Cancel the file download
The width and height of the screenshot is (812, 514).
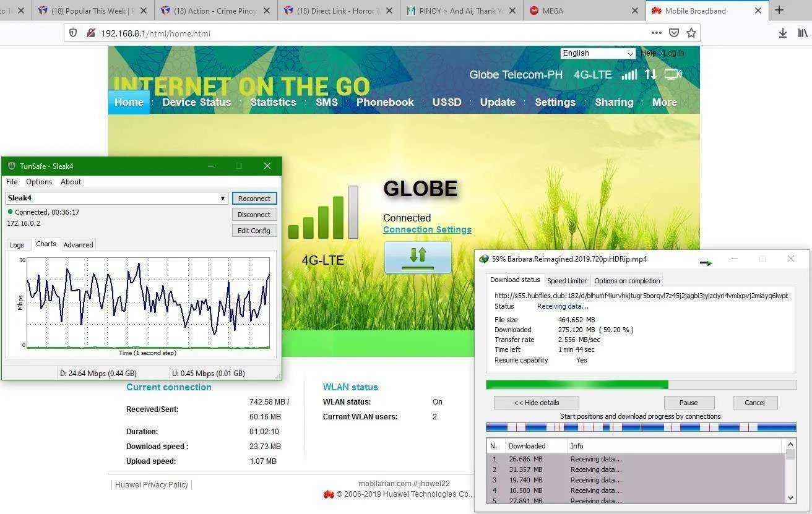pyautogui.click(x=754, y=403)
